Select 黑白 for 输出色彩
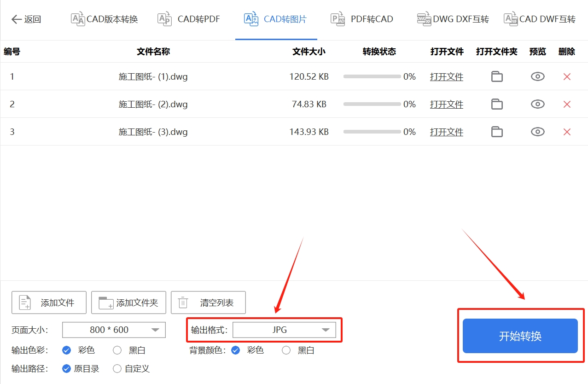The image size is (588, 384). pyautogui.click(x=117, y=350)
